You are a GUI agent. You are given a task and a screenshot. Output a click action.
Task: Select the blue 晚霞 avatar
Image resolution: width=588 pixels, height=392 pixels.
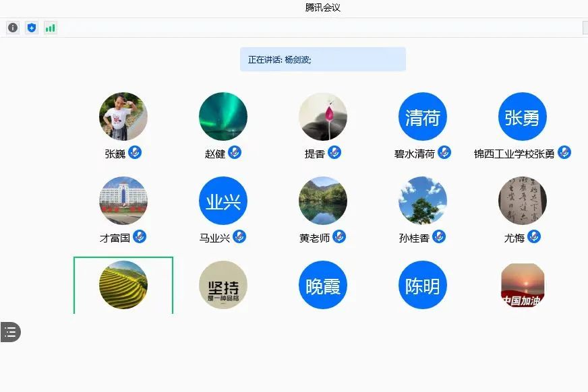(x=323, y=285)
